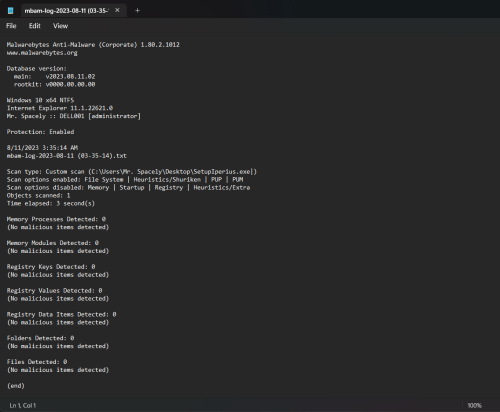Open the File menu
The width and height of the screenshot is (500, 412).
pos(11,26)
